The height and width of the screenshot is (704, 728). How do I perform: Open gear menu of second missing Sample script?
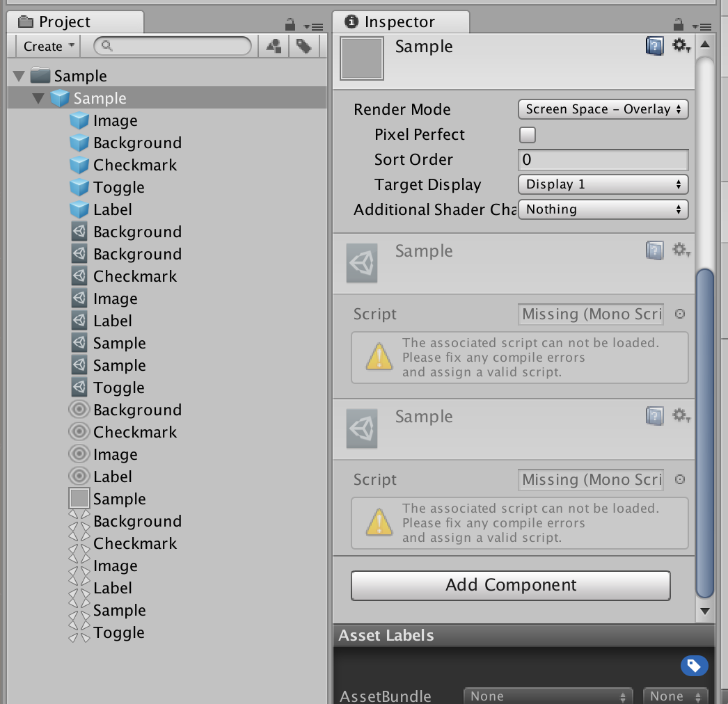[x=681, y=415]
